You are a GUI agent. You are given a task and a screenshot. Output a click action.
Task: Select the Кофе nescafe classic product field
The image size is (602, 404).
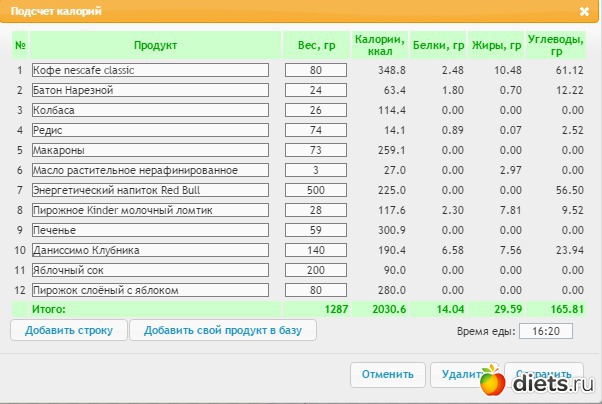pos(150,70)
